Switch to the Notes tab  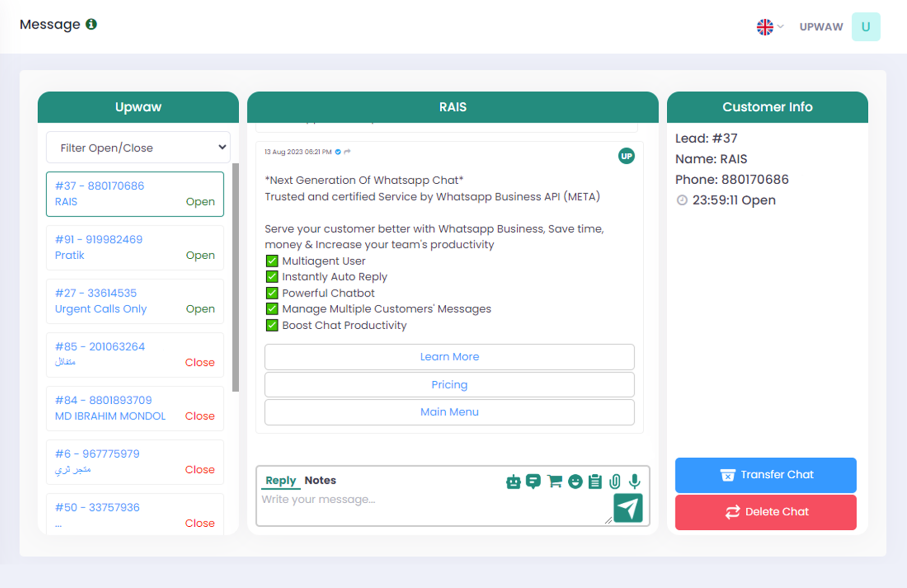pos(320,480)
